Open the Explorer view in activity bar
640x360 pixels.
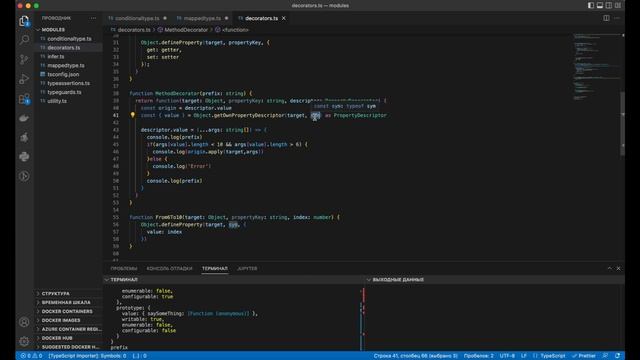pyautogui.click(x=24, y=21)
